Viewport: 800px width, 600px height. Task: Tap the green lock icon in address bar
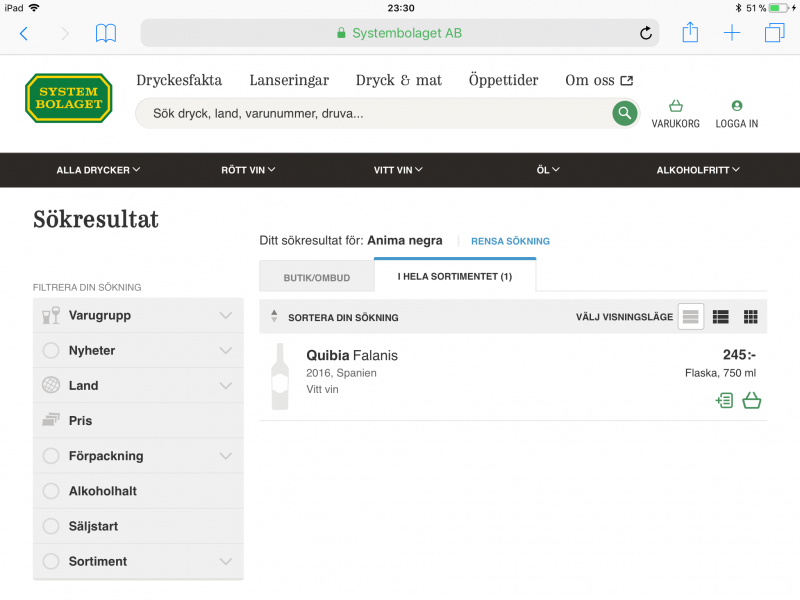coord(341,33)
